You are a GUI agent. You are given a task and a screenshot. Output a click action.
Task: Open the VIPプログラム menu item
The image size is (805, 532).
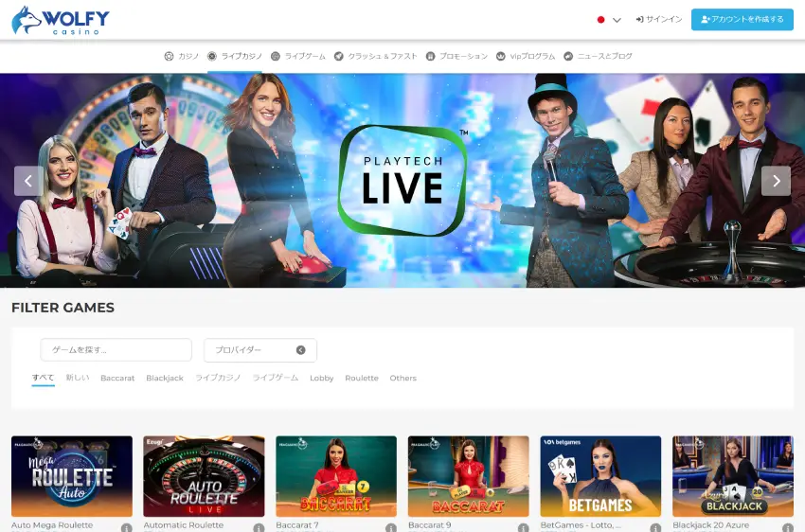pos(526,56)
